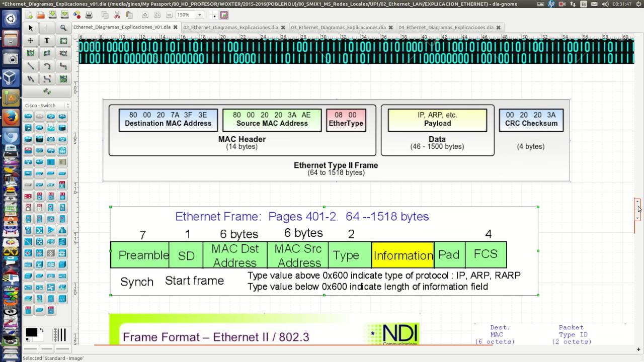This screenshot has height=362, width=644.
Task: Select the Zigzag line tool
Action: point(63,66)
